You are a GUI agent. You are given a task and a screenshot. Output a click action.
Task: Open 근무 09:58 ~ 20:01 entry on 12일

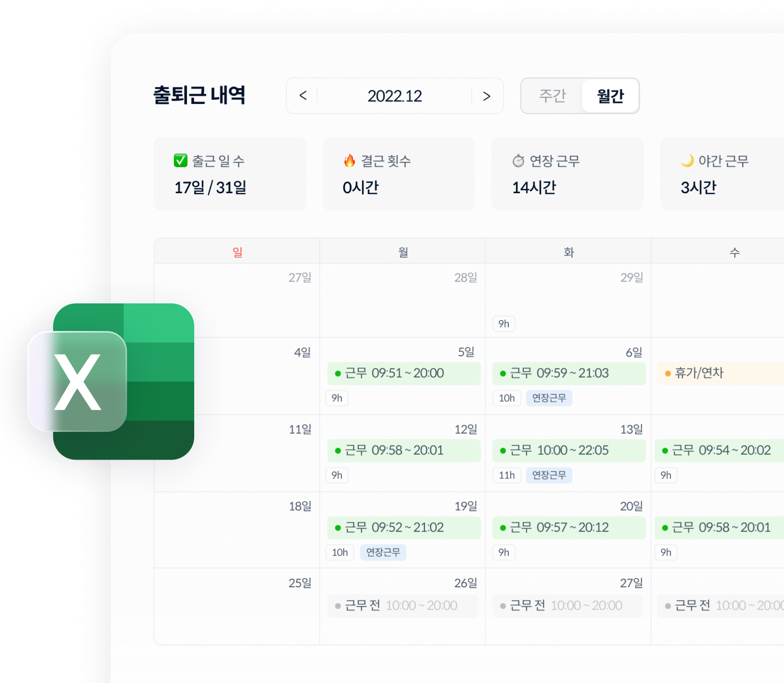(404, 451)
